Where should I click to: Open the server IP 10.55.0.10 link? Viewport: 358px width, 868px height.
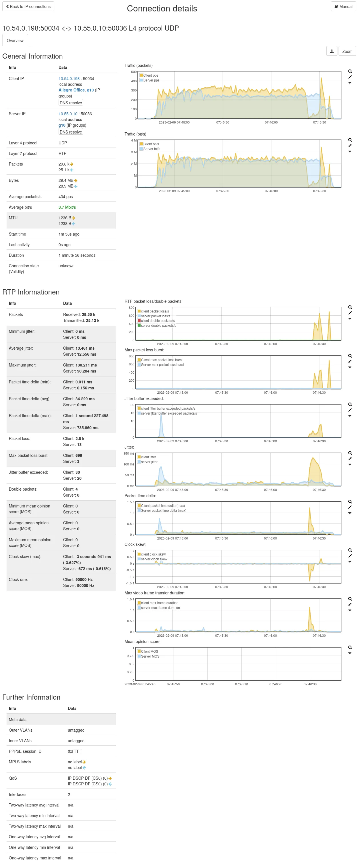coord(68,114)
